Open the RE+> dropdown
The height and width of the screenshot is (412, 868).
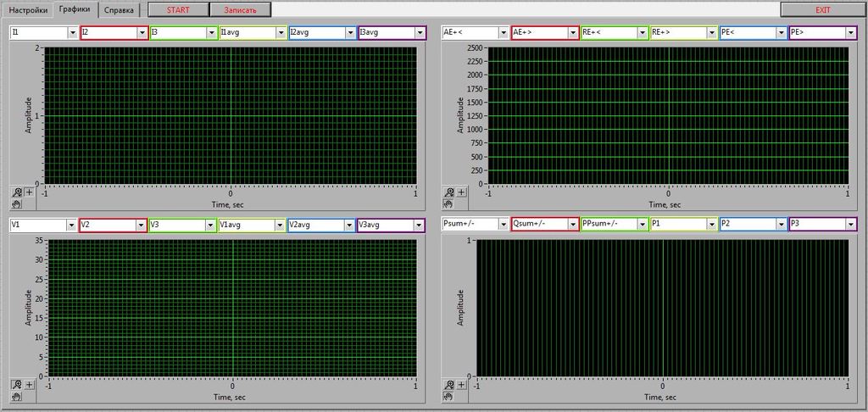click(684, 33)
